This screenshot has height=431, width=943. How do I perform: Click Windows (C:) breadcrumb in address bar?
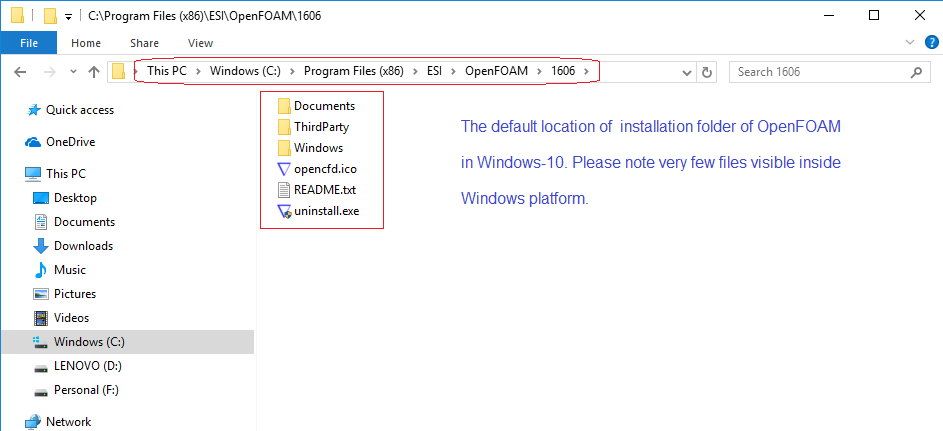(245, 71)
